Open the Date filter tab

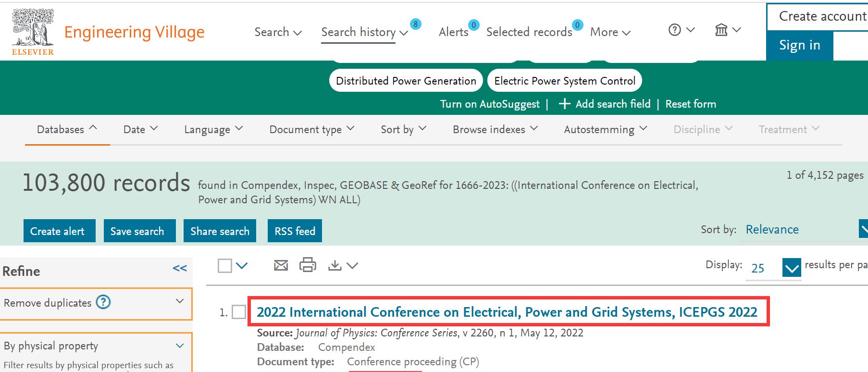141,129
